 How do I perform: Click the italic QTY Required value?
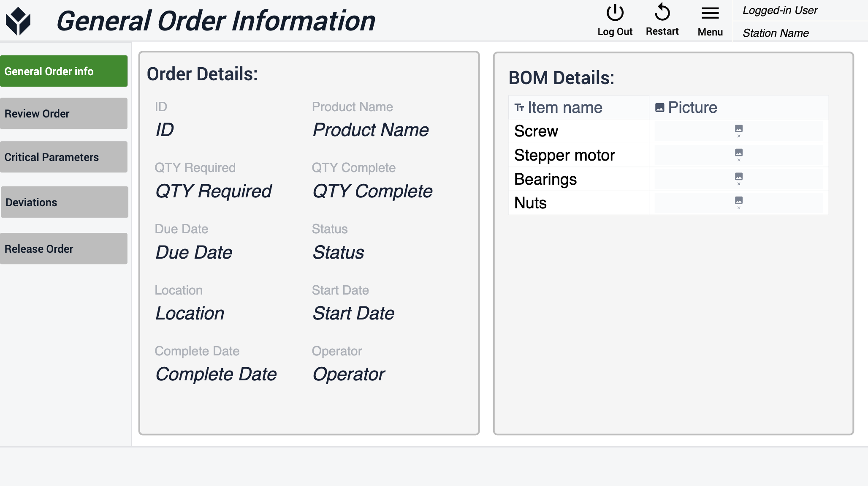tap(214, 191)
